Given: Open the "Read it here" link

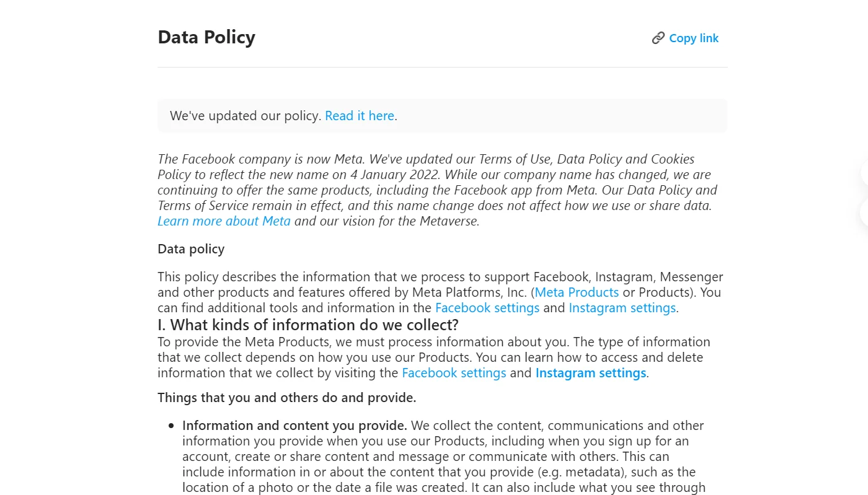Looking at the screenshot, I should click(359, 116).
